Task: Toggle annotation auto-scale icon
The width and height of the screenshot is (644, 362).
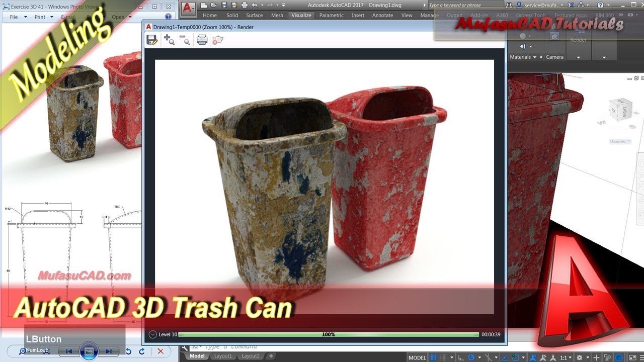Action: [x=543, y=357]
